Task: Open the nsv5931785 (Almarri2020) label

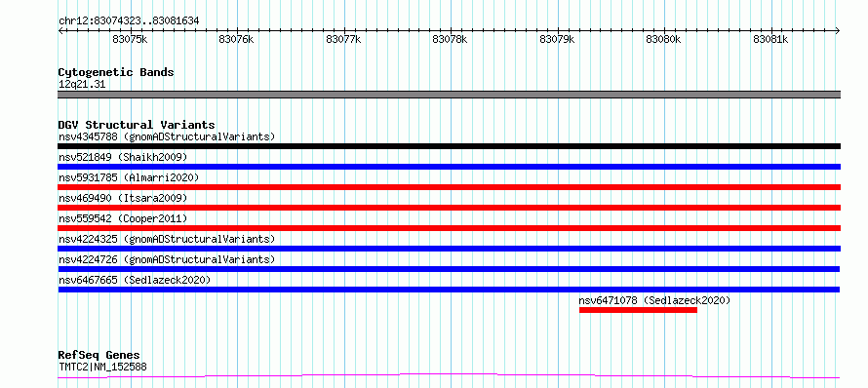Action: click(x=129, y=177)
